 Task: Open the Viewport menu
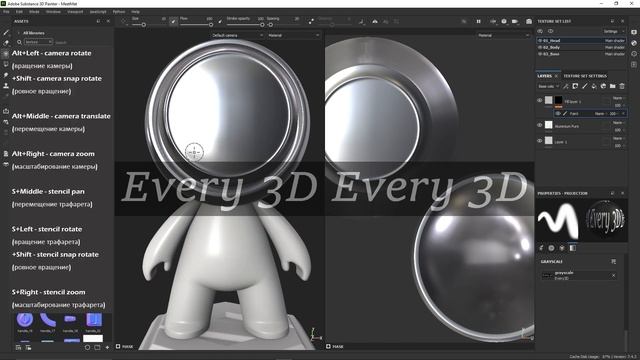coord(75,12)
